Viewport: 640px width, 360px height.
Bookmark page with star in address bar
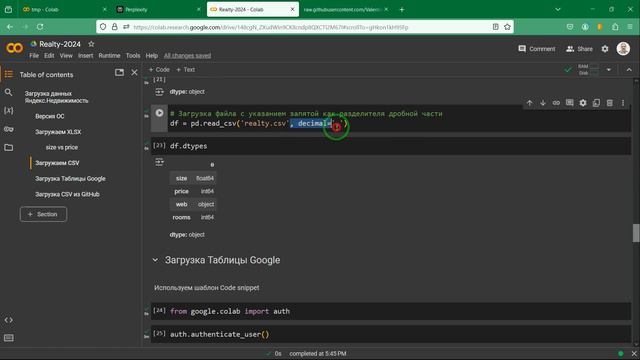click(x=507, y=27)
